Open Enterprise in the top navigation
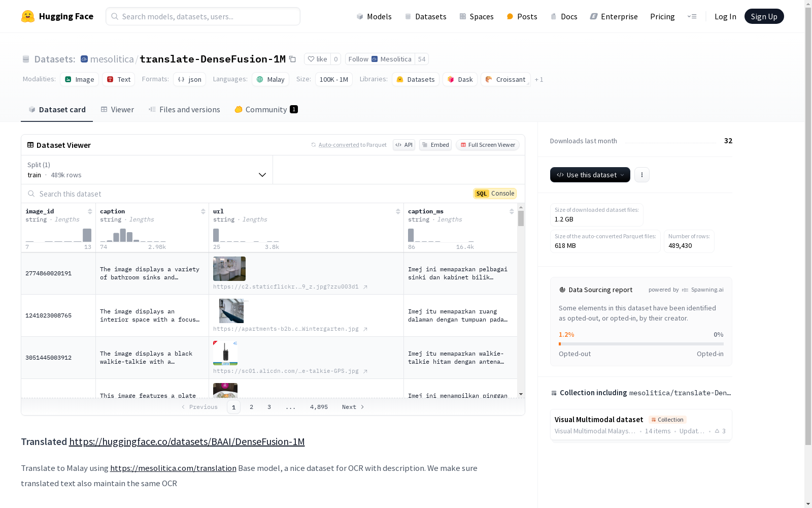The height and width of the screenshot is (508, 812). pyautogui.click(x=614, y=16)
